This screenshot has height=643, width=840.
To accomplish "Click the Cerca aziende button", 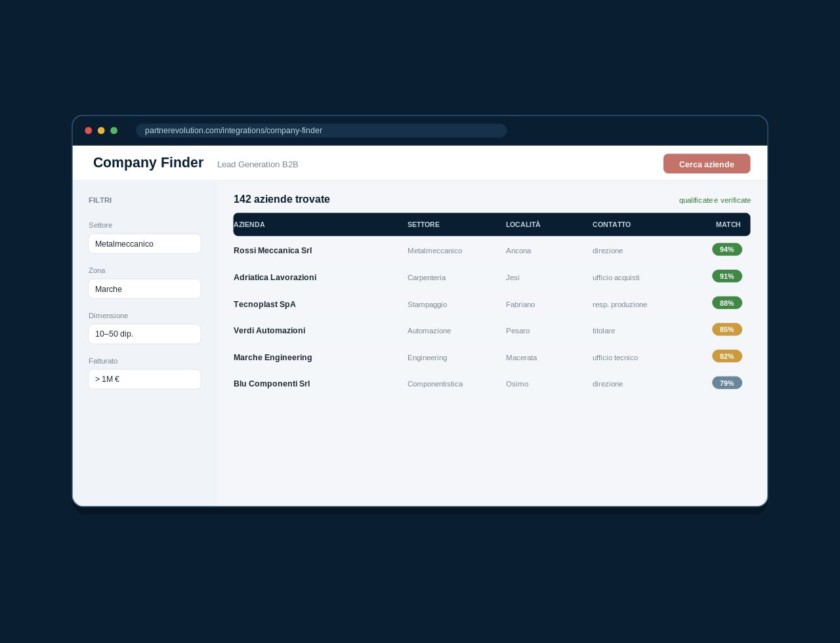I will (707, 164).
